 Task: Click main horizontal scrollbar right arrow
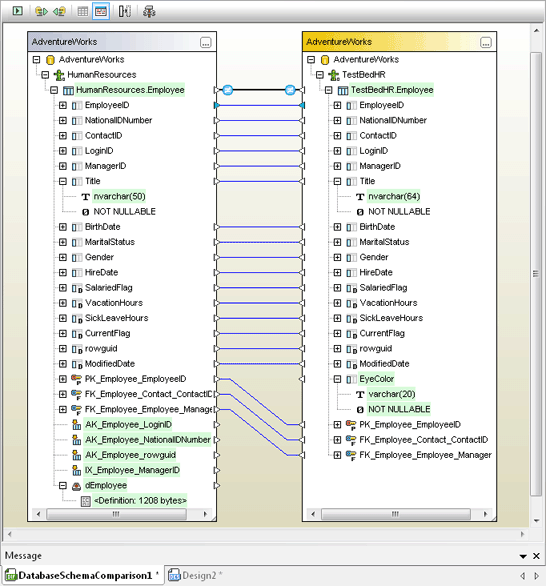pyautogui.click(x=522, y=534)
